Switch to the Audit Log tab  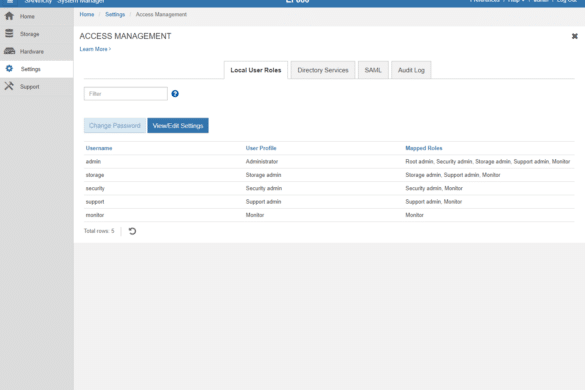click(411, 70)
